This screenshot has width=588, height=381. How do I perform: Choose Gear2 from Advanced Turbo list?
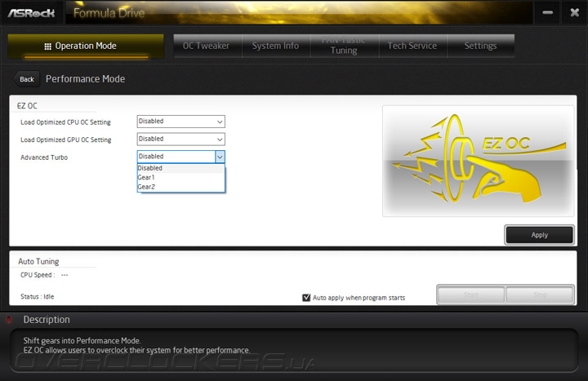click(x=181, y=187)
